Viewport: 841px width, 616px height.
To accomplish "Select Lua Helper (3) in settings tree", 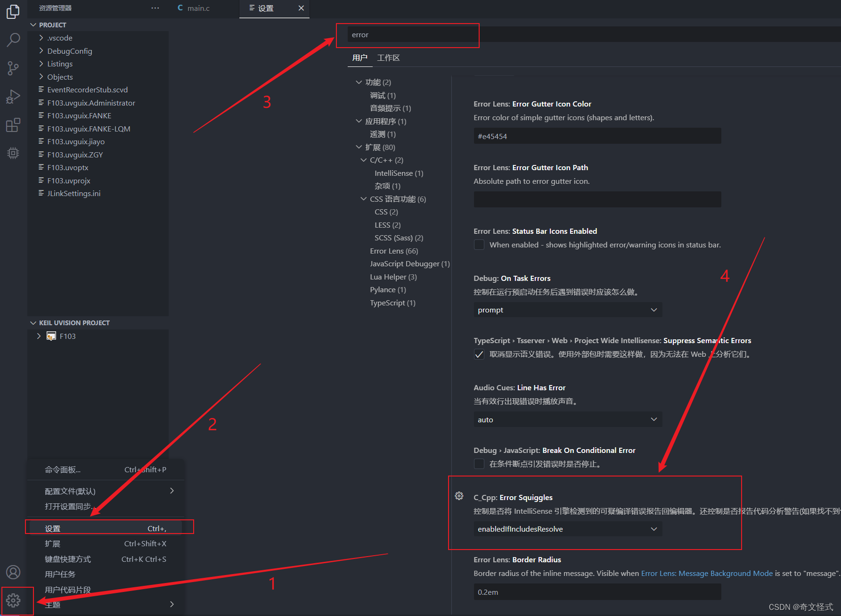I will pyautogui.click(x=393, y=277).
